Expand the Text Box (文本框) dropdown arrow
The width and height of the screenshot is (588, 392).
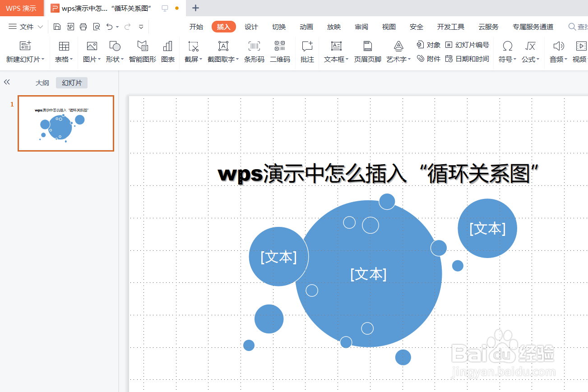point(347,59)
